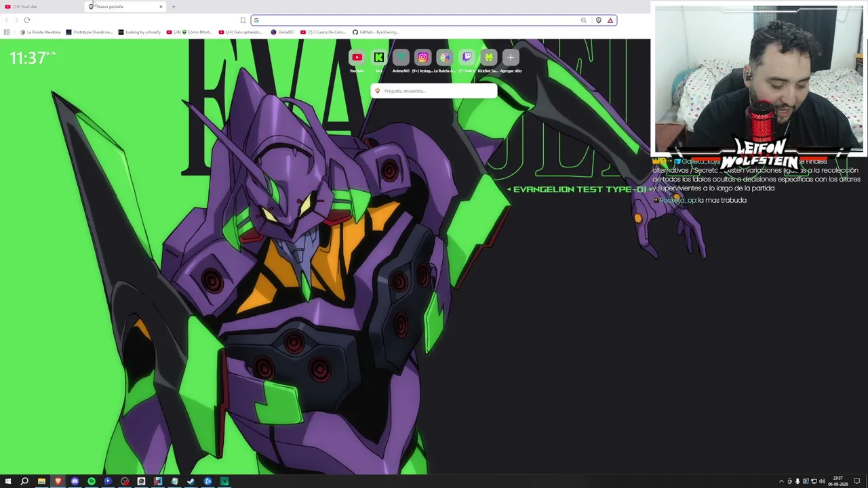Image resolution: width=868 pixels, height=488 pixels.
Task: Open Prototype Overdrive bookmark
Action: (x=90, y=32)
